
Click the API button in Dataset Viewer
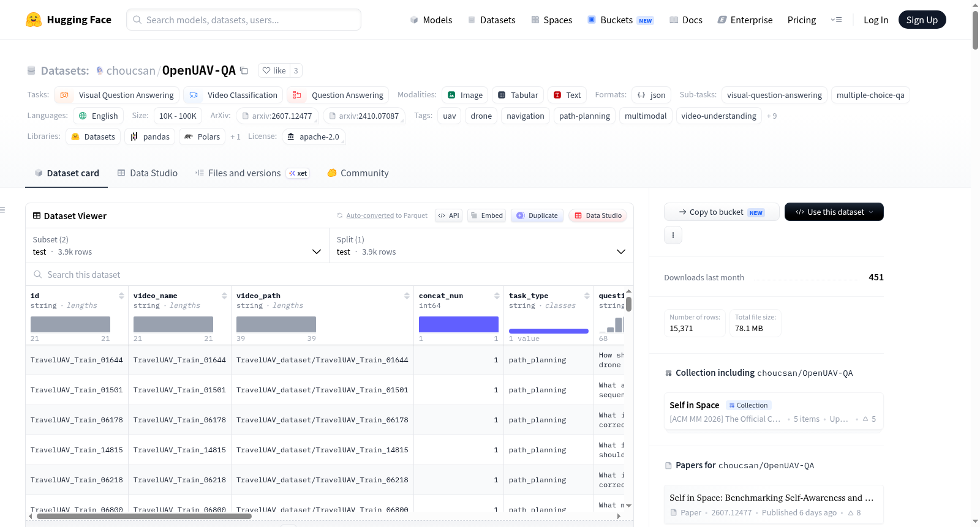pyautogui.click(x=448, y=215)
